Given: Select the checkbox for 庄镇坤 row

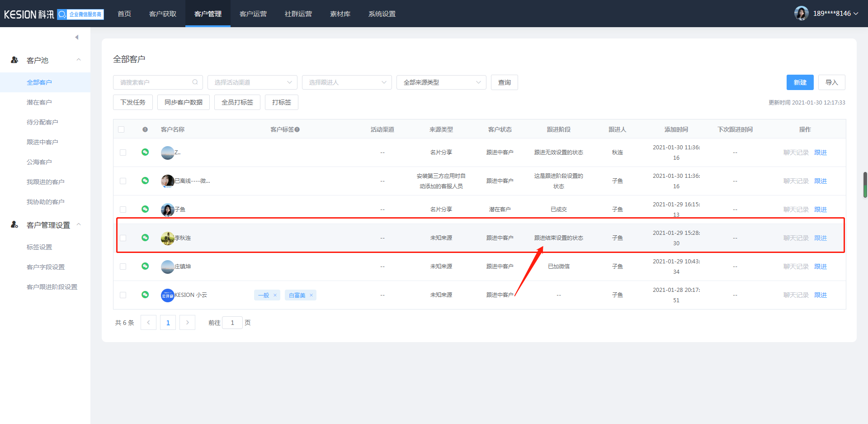Looking at the screenshot, I should [123, 267].
